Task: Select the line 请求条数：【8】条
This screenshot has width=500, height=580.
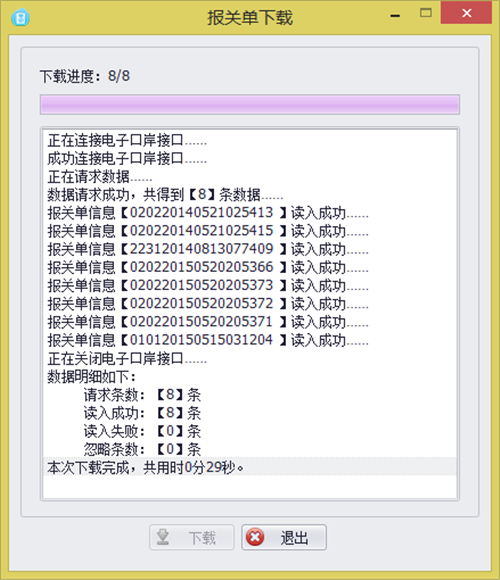Action: (x=142, y=395)
